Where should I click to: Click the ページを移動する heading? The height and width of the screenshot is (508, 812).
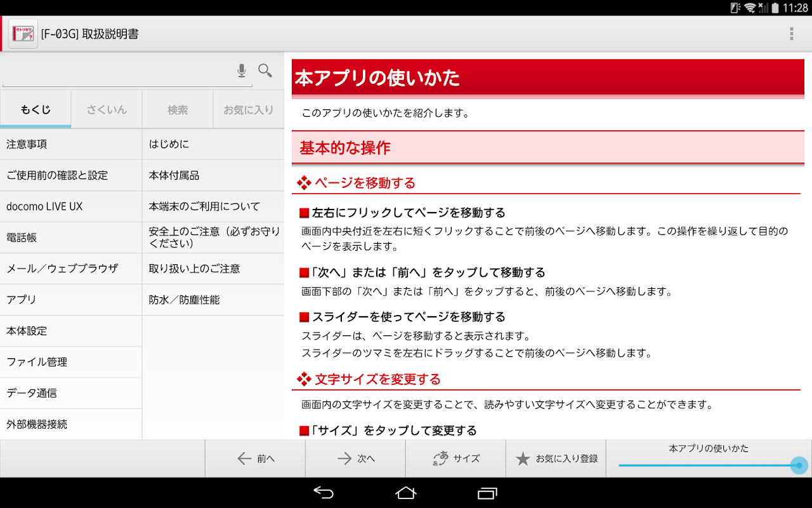point(365,183)
